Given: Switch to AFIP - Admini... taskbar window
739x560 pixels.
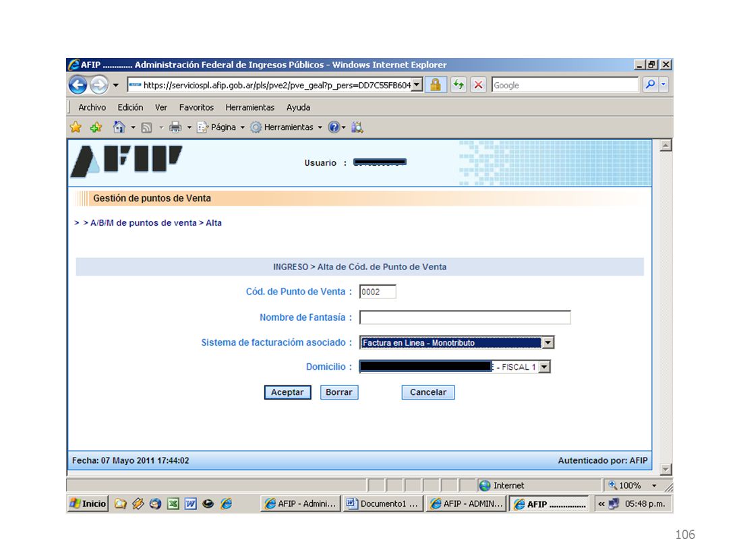Looking at the screenshot, I should pos(301,503).
